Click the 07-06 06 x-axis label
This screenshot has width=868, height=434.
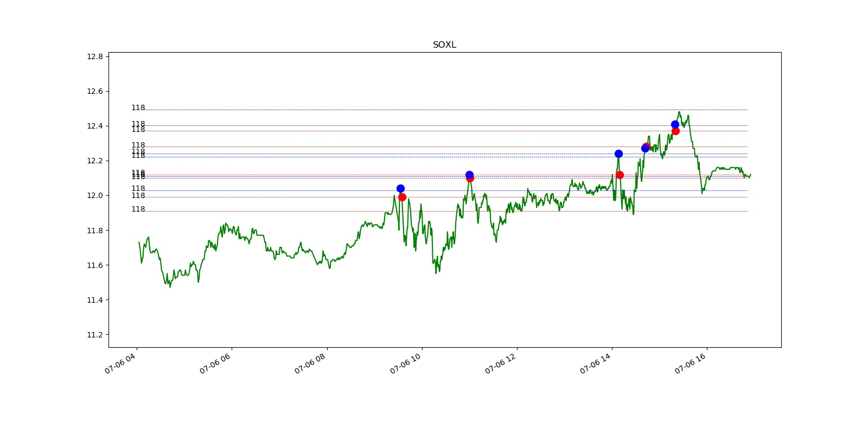pyautogui.click(x=215, y=363)
